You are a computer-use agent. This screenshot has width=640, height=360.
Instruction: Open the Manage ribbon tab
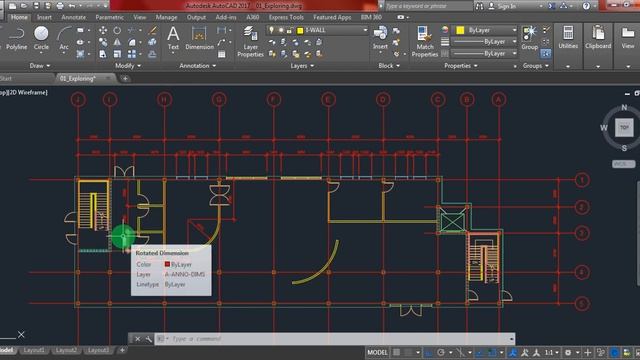(x=166, y=17)
